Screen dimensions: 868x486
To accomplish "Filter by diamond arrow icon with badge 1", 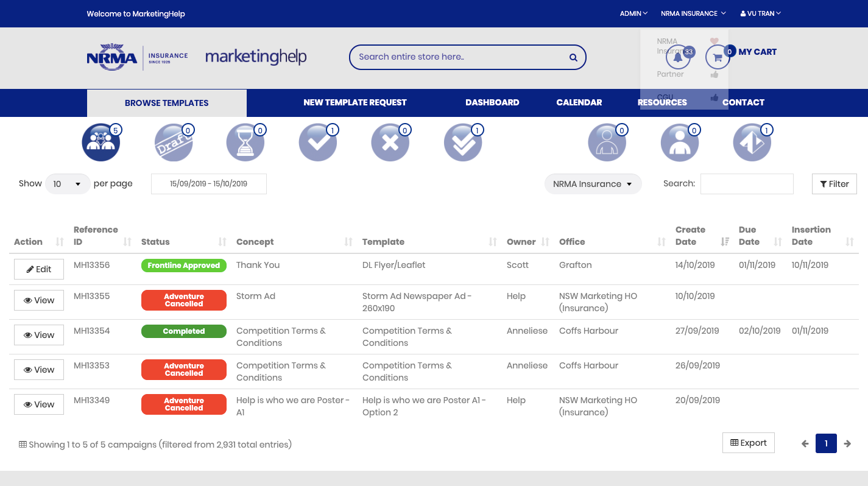I will [x=752, y=143].
